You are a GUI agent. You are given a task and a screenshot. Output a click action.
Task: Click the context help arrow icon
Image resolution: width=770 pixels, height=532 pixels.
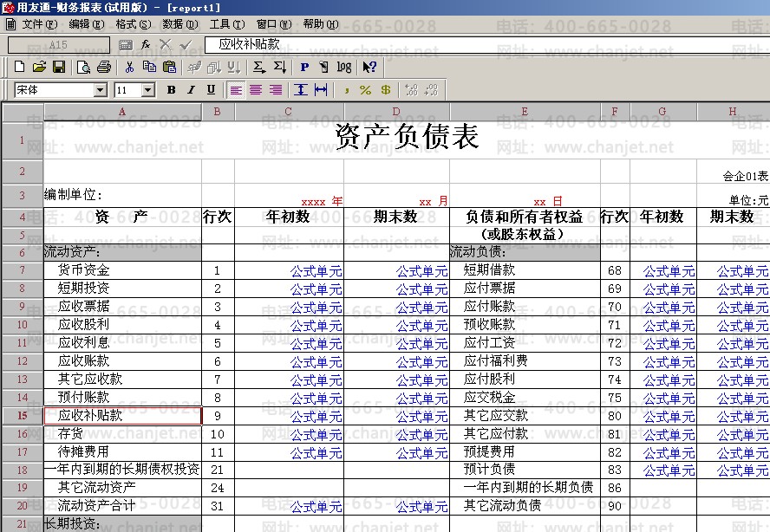(369, 67)
